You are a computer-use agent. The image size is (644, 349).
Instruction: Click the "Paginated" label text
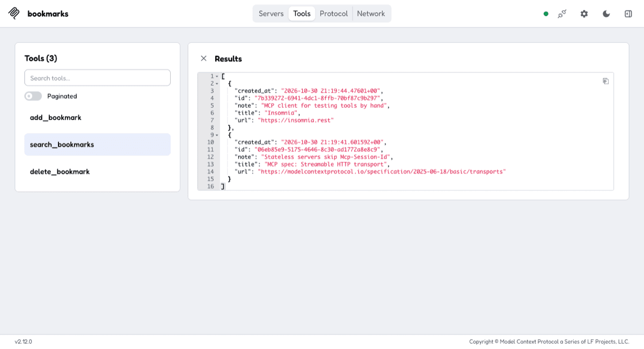pos(62,96)
